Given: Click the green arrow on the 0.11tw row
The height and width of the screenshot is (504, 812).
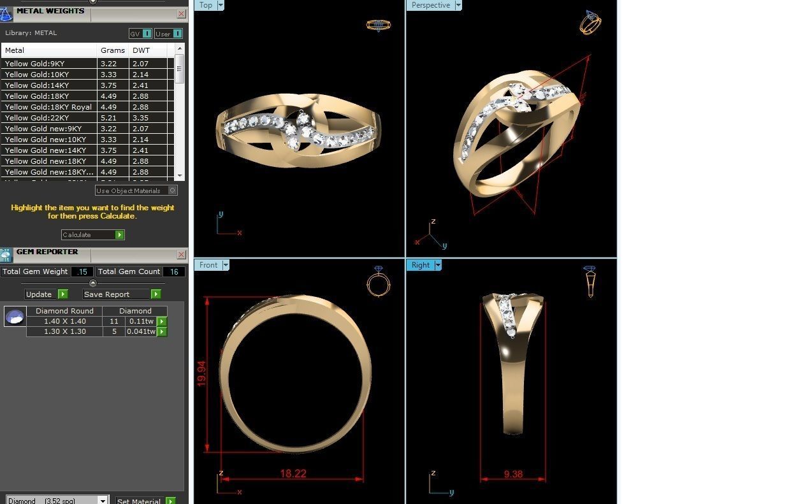Looking at the screenshot, I should [x=162, y=322].
